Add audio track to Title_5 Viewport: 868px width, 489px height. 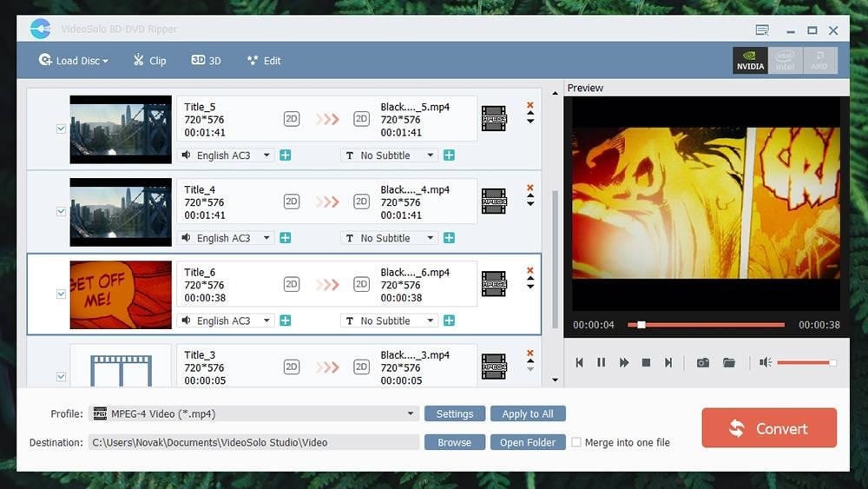285,155
